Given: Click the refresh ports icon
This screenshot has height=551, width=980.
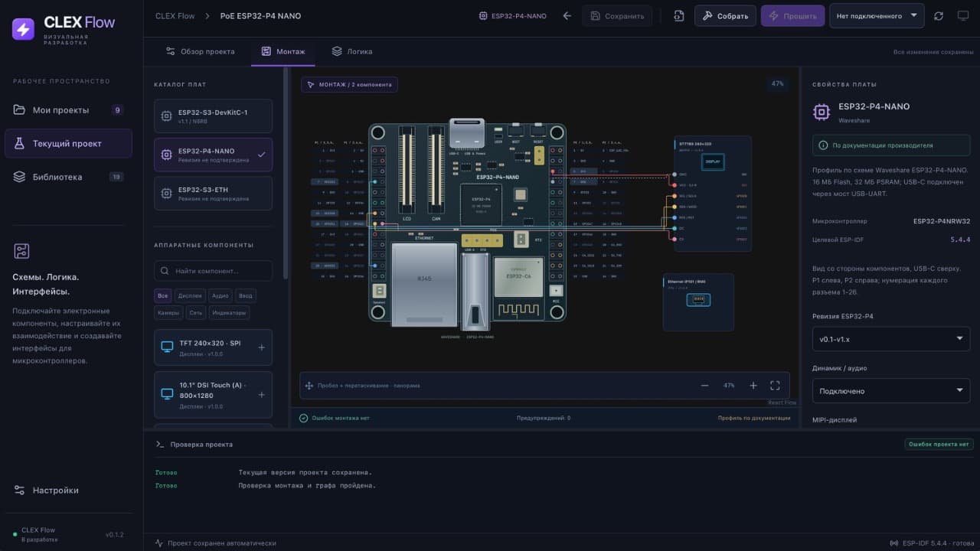Looking at the screenshot, I should 939,16.
